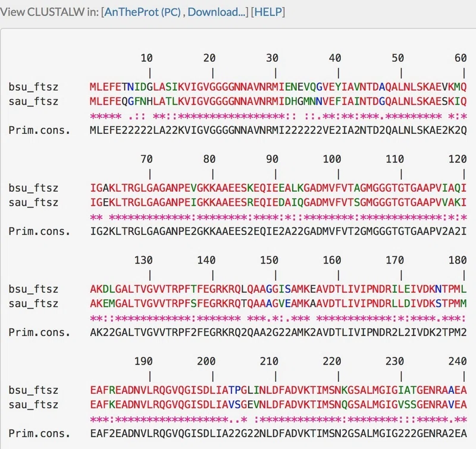
Task: Select bsu_ftsz label in first alignment block
Action: coord(33,87)
